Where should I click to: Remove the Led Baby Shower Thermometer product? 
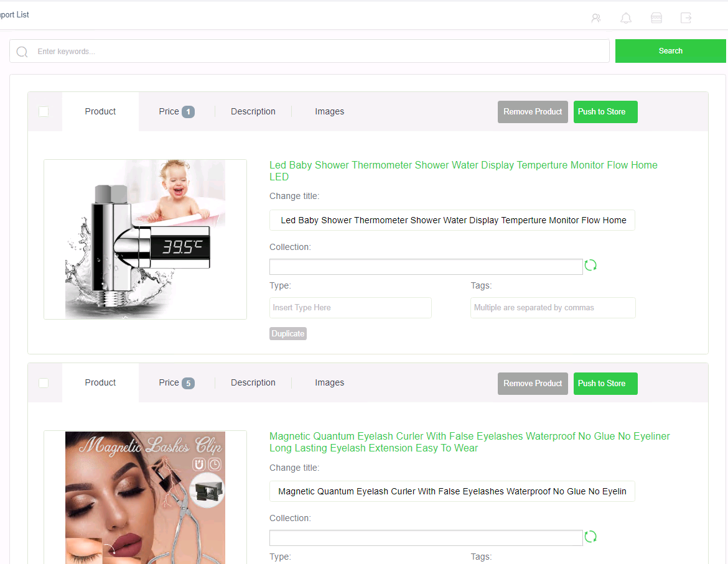click(x=533, y=112)
